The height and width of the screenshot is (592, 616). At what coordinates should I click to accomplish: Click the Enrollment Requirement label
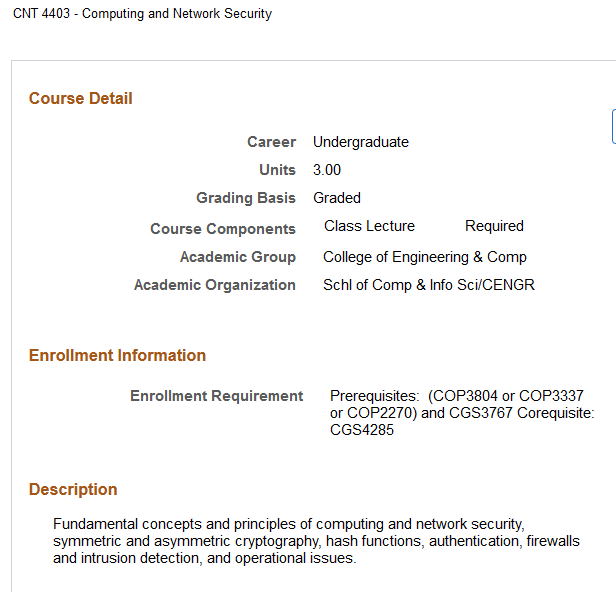pos(216,396)
